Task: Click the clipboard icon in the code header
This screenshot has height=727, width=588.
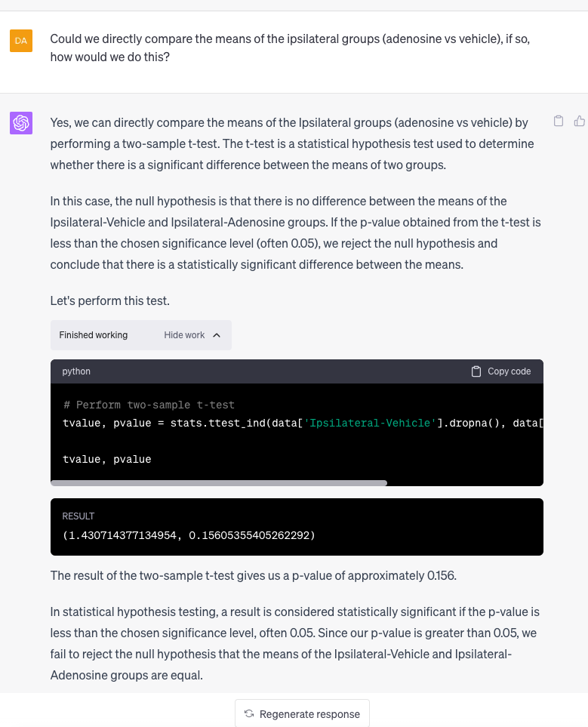Action: tap(476, 371)
